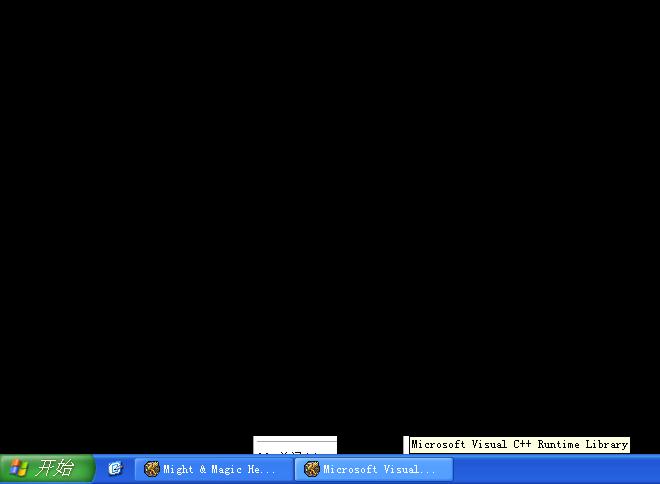Viewport: 660px width, 484px height.
Task: Switch to Might & Magic taskbar button
Action: pyautogui.click(x=213, y=469)
